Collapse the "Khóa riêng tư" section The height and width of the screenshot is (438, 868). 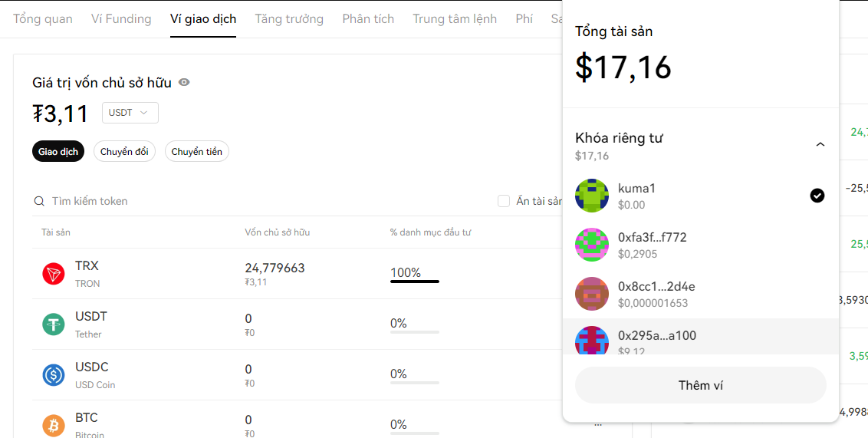(820, 144)
